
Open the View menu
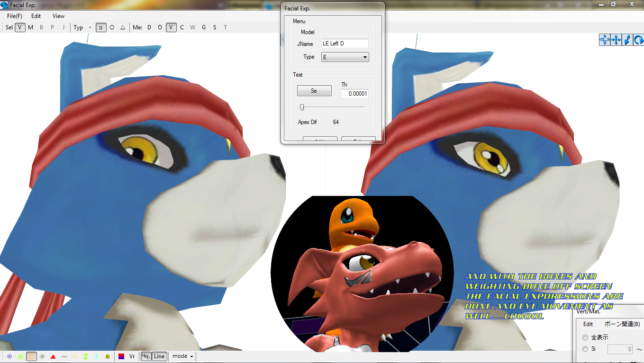(x=59, y=16)
